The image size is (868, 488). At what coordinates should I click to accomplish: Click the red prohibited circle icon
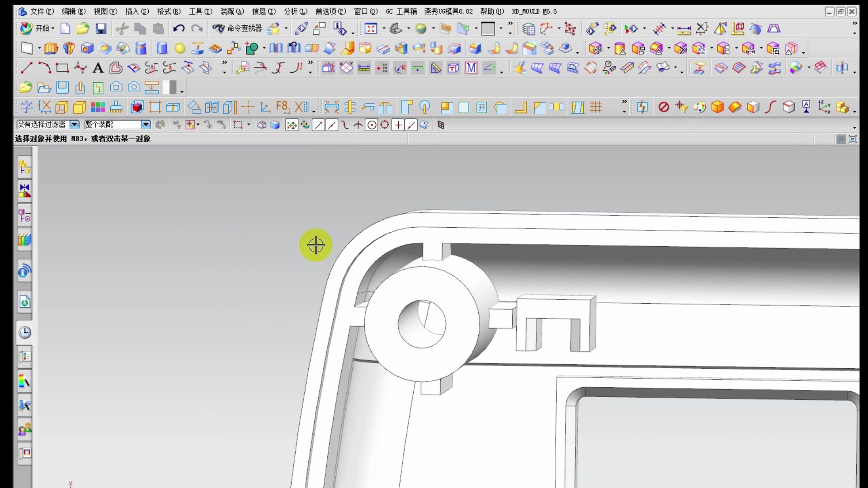click(663, 108)
